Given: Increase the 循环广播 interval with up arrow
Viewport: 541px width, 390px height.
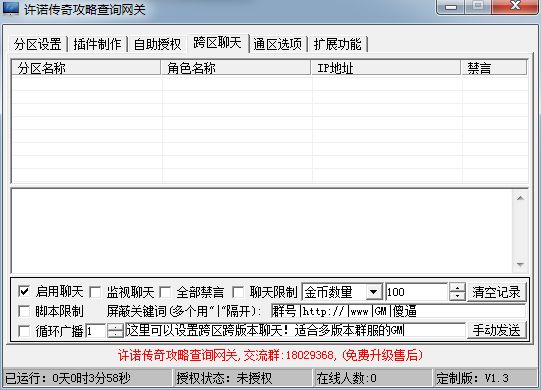Looking at the screenshot, I should point(115,328).
